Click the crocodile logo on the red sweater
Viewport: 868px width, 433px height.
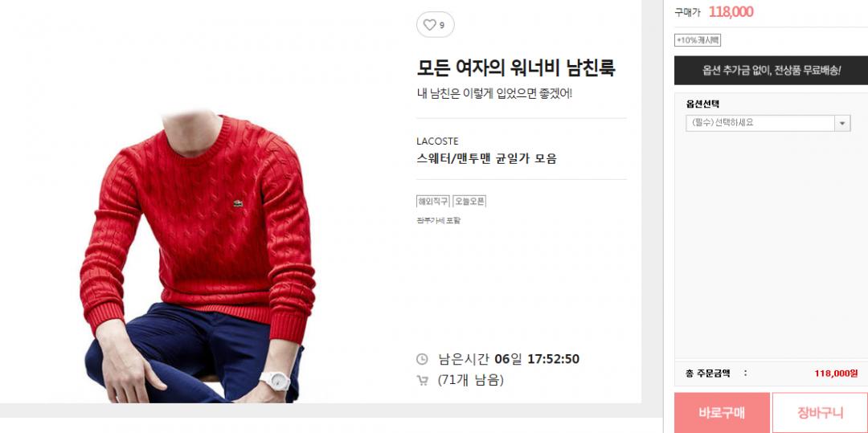pyautogui.click(x=238, y=204)
